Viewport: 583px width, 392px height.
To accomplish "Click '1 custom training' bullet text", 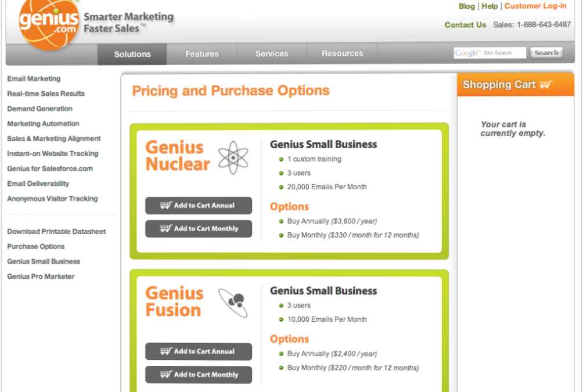I will 314,159.
